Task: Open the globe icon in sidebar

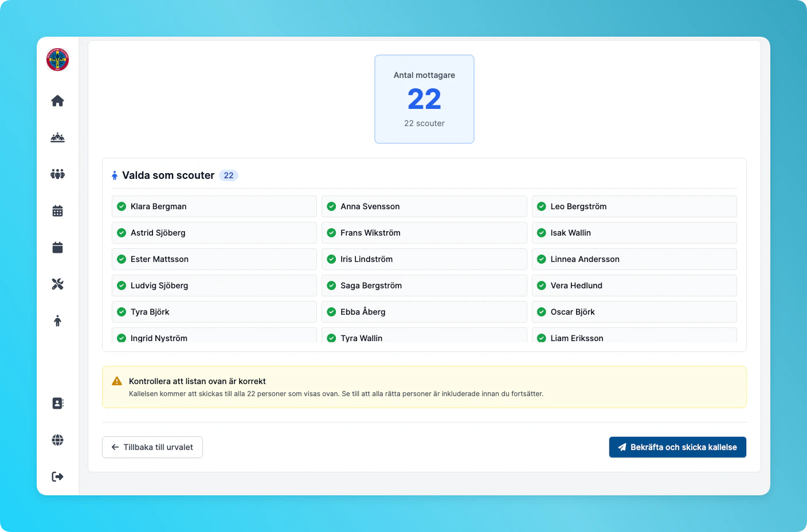Action: pos(57,440)
